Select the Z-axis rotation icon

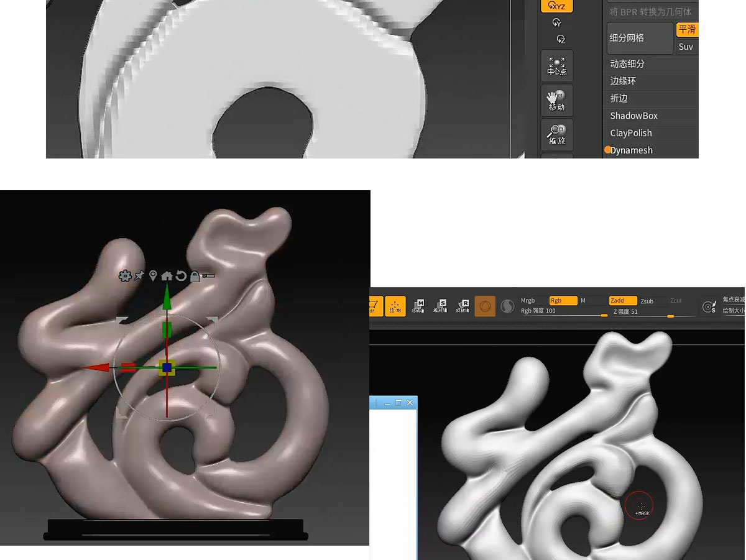click(x=561, y=39)
